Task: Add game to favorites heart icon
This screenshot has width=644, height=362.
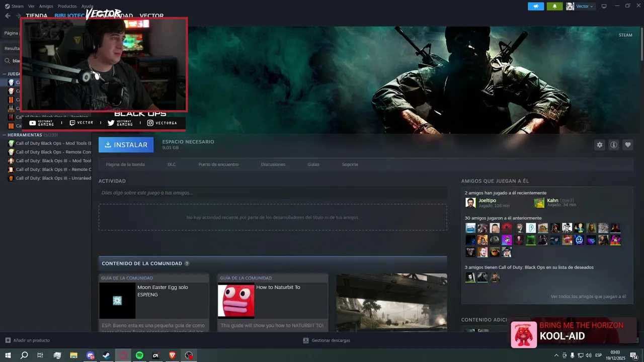Action: click(x=628, y=145)
